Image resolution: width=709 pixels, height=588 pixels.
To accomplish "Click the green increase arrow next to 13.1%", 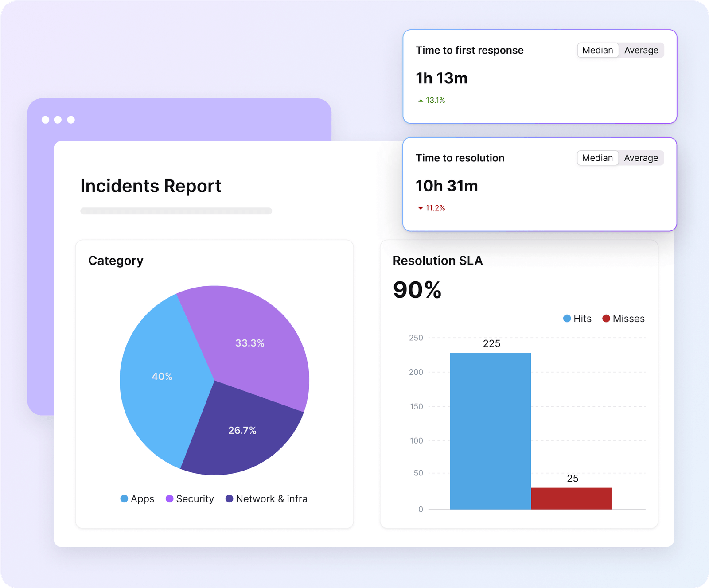I will coord(420,100).
